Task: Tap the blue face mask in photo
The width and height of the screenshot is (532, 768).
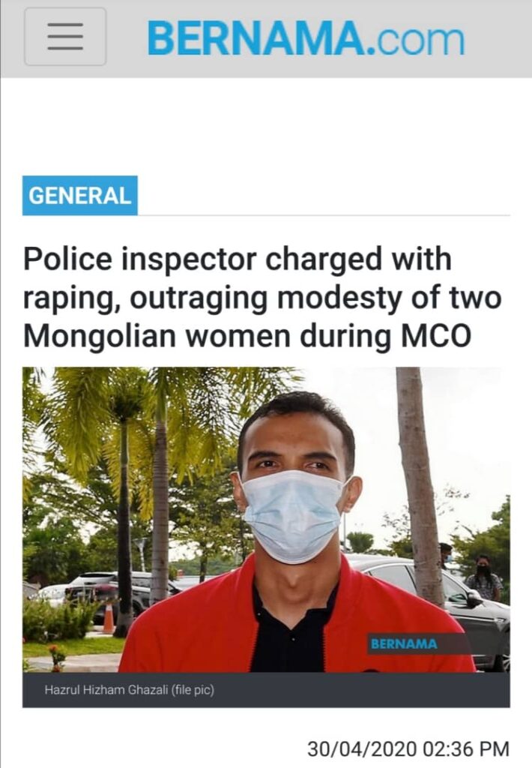Action: [293, 515]
